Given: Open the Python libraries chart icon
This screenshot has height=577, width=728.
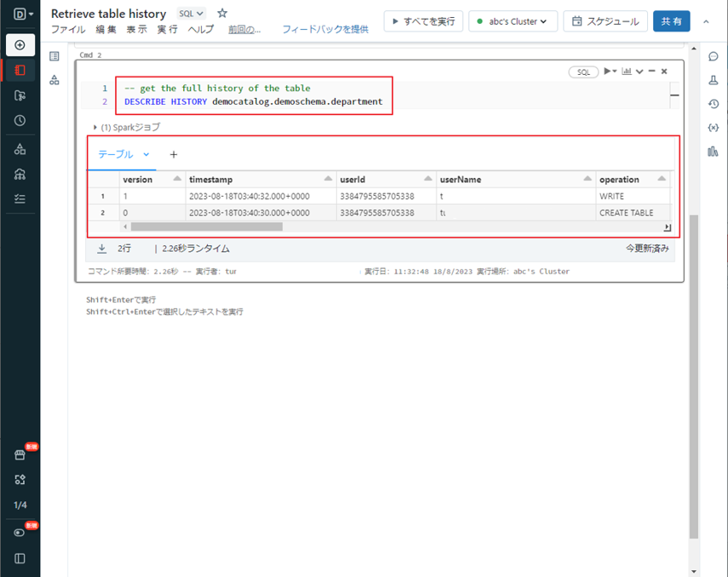Looking at the screenshot, I should pyautogui.click(x=713, y=151).
